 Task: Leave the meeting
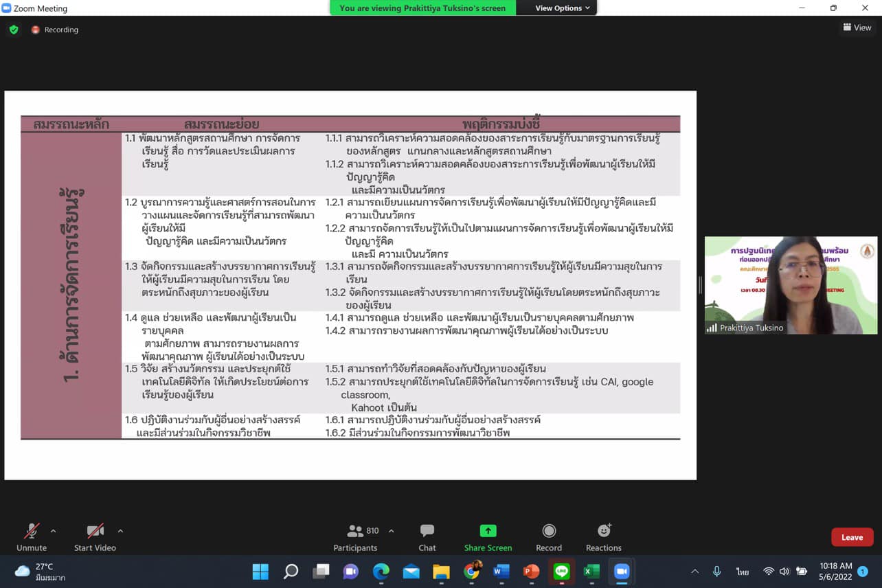pyautogui.click(x=852, y=537)
